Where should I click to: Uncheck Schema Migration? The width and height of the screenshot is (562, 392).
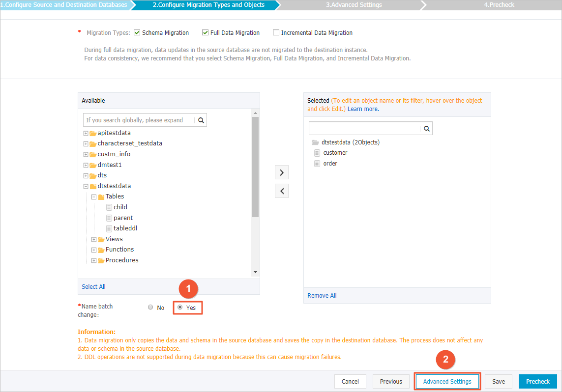pyautogui.click(x=136, y=32)
